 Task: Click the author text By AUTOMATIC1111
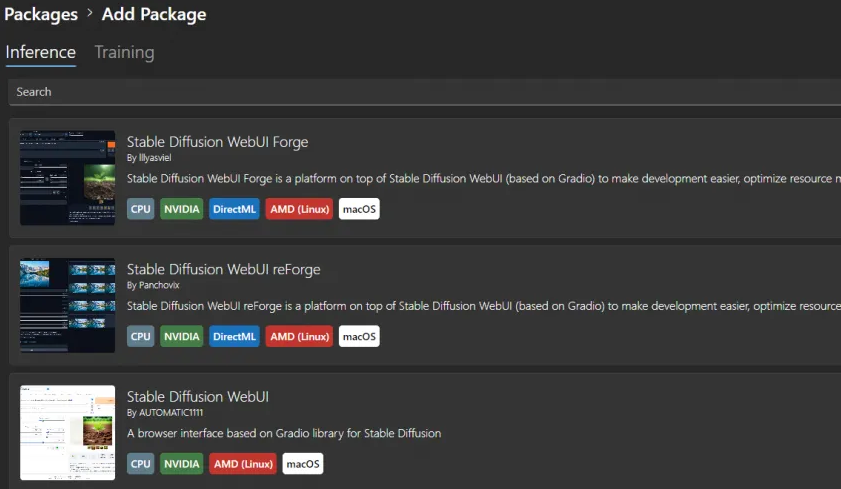click(165, 412)
